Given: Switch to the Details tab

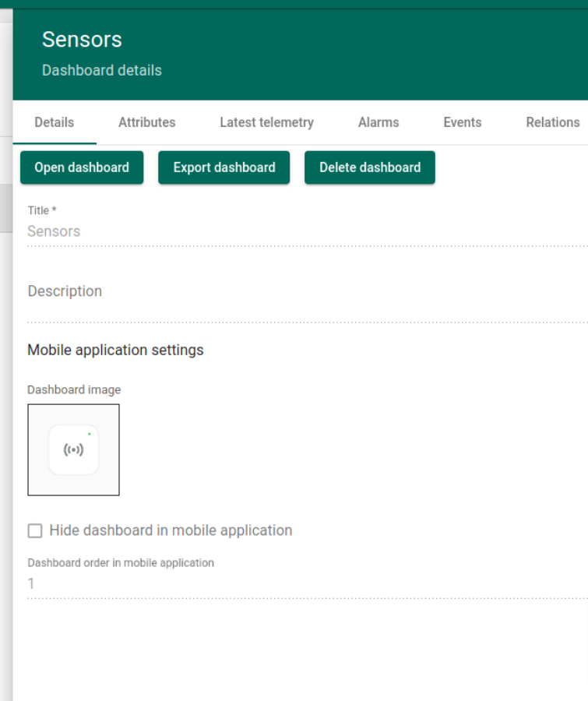Looking at the screenshot, I should click(x=55, y=122).
